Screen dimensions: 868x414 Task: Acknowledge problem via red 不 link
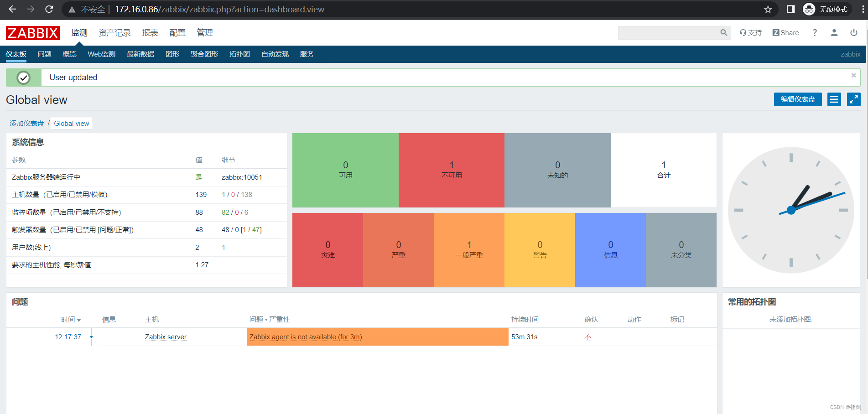(x=588, y=337)
